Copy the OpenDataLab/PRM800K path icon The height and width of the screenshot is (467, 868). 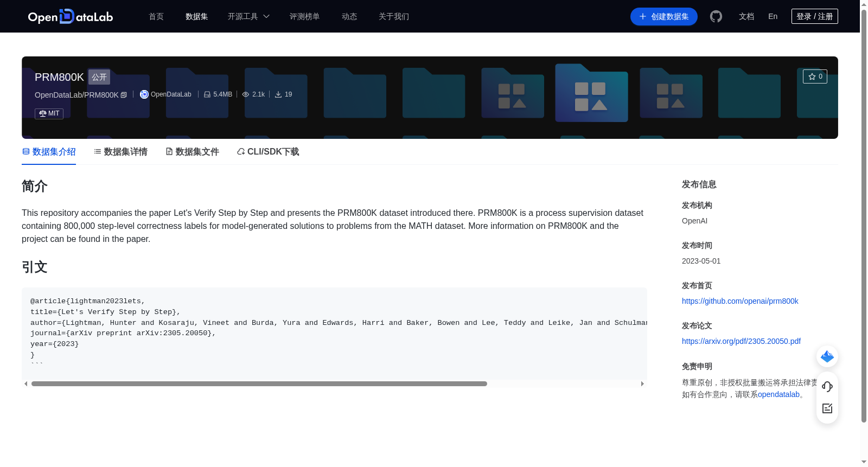124,95
